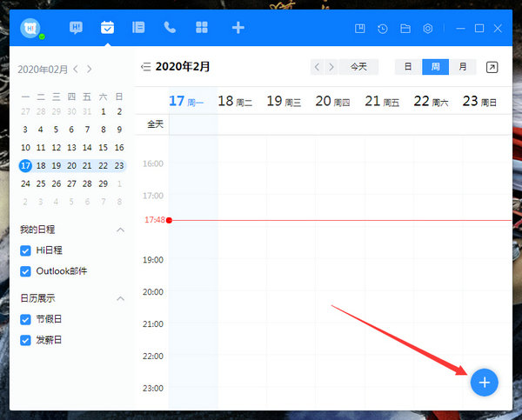
Task: Switch to 日 day view
Action: point(408,67)
